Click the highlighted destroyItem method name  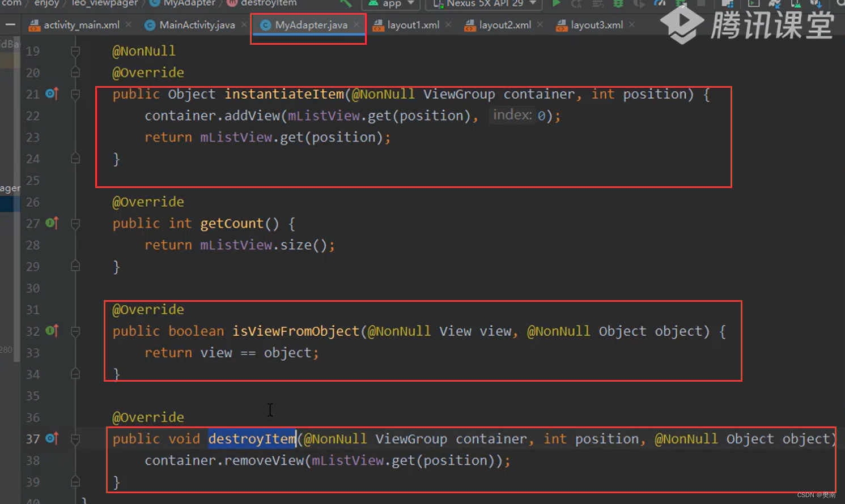tap(252, 439)
